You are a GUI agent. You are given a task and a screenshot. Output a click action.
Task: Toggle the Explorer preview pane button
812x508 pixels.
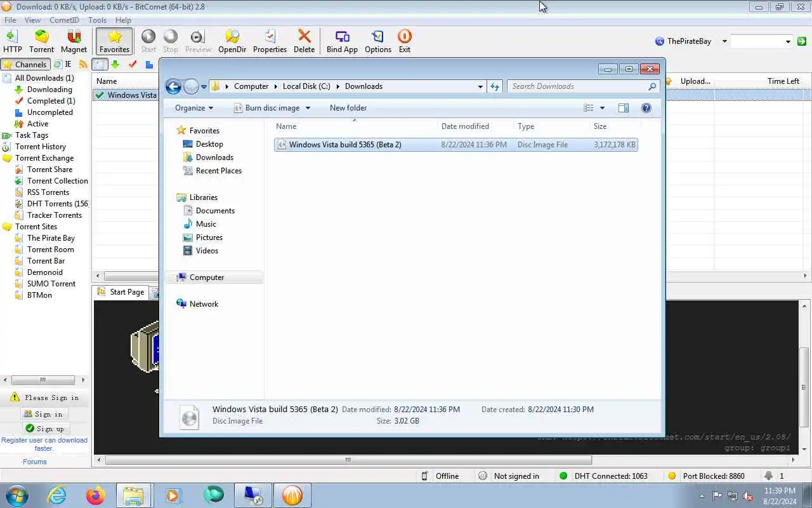pos(624,108)
